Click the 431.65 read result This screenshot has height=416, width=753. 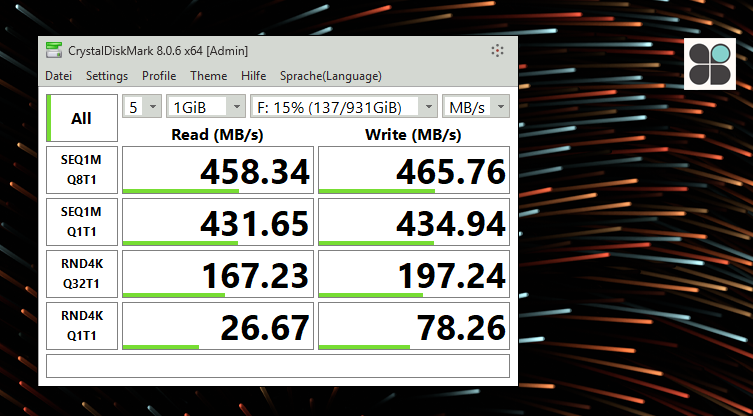pyautogui.click(x=218, y=222)
